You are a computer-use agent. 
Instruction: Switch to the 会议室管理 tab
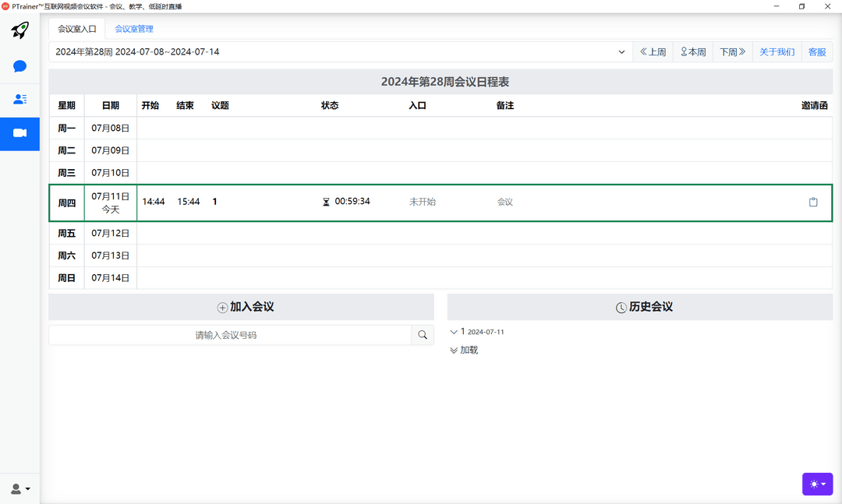click(134, 29)
